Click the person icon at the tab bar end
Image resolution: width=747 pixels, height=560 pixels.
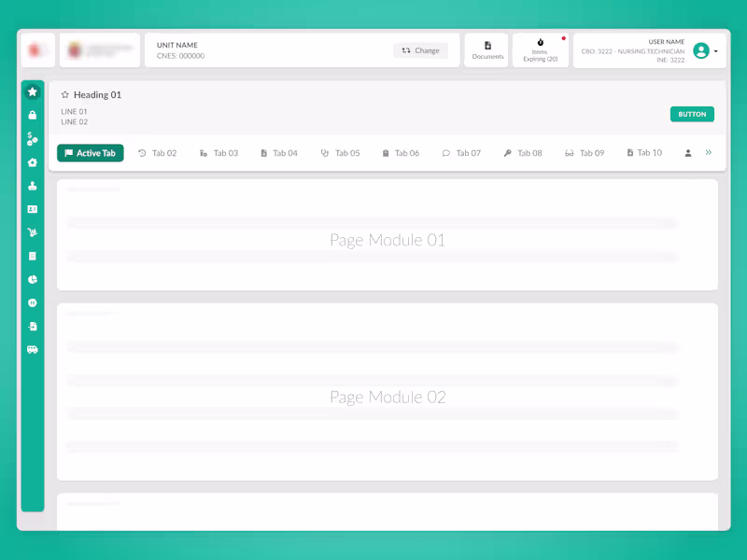pos(688,153)
